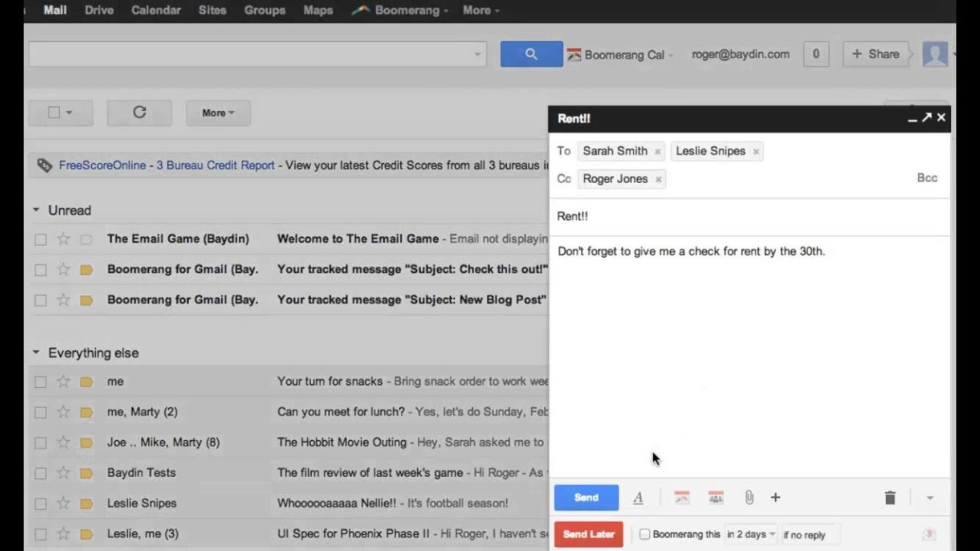This screenshot has height=551, width=980.
Task: Select Baydin Tests message checkbox
Action: pyautogui.click(x=41, y=474)
